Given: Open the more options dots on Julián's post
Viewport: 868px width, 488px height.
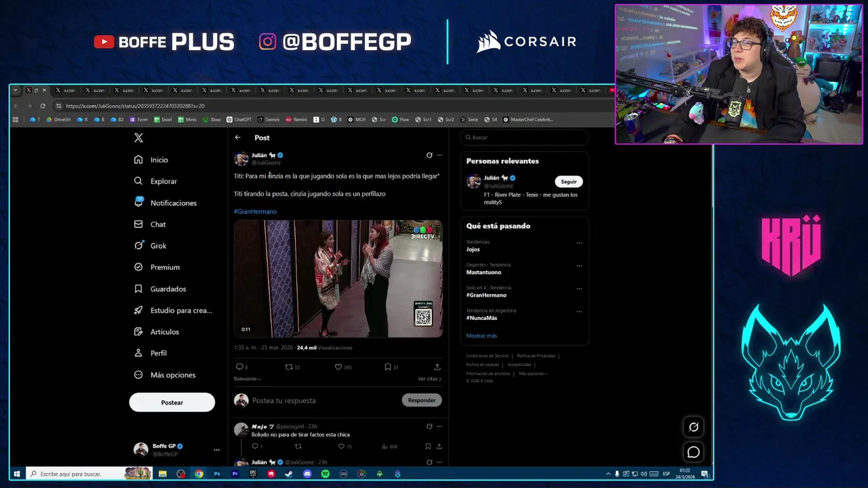Looking at the screenshot, I should tap(439, 155).
